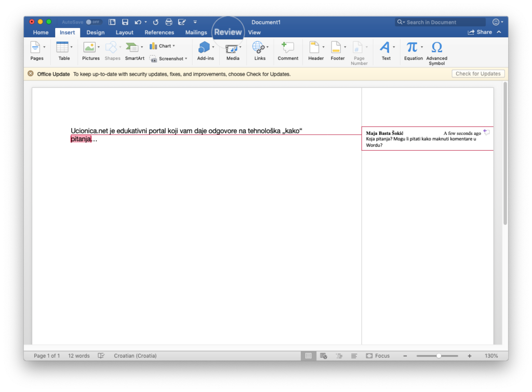Enable Focus mode in status bar
Image resolution: width=532 pixels, height=392 pixels.
coord(378,356)
